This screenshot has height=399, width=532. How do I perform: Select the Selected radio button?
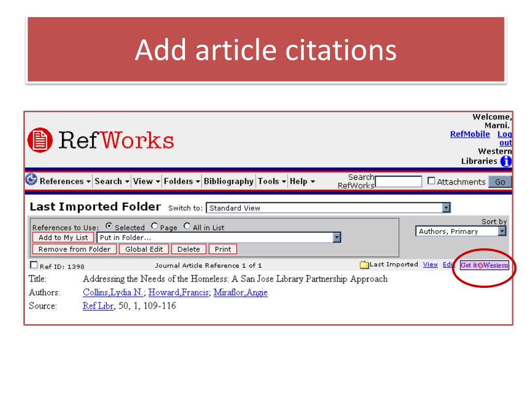point(109,225)
